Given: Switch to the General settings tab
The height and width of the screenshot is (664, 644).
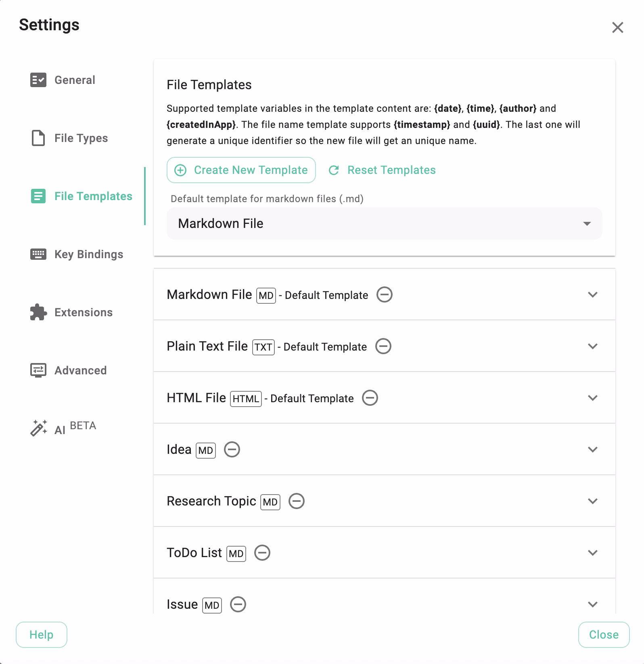Looking at the screenshot, I should pos(75,80).
